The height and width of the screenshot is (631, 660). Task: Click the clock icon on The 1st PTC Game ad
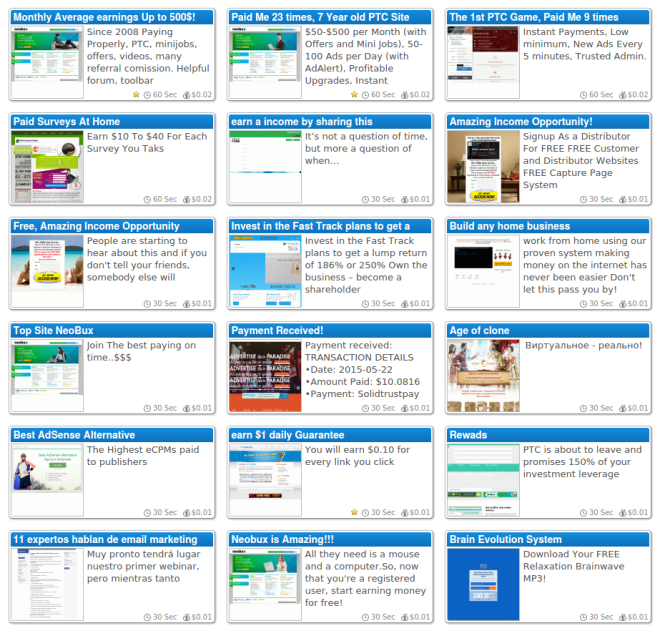[x=583, y=95]
